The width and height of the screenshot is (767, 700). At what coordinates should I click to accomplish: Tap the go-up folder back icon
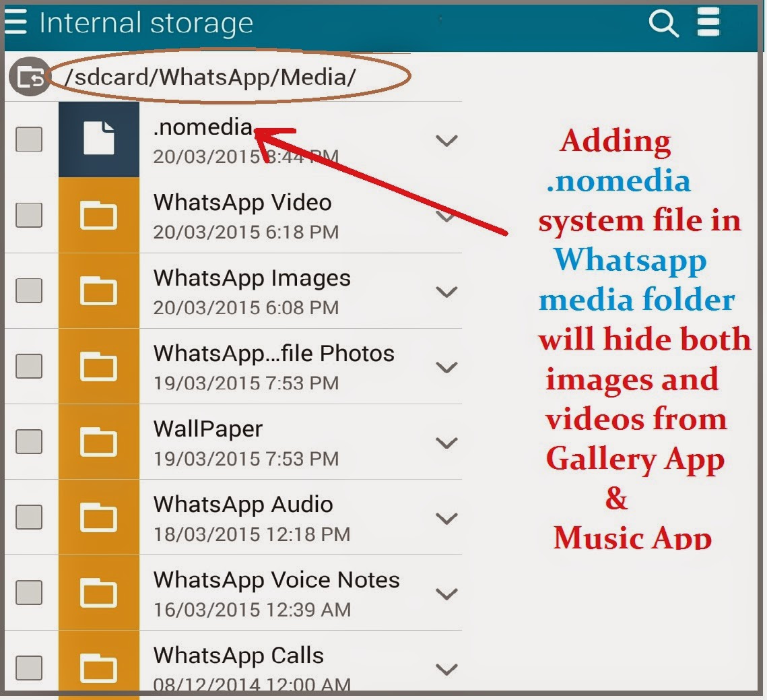click(x=30, y=77)
